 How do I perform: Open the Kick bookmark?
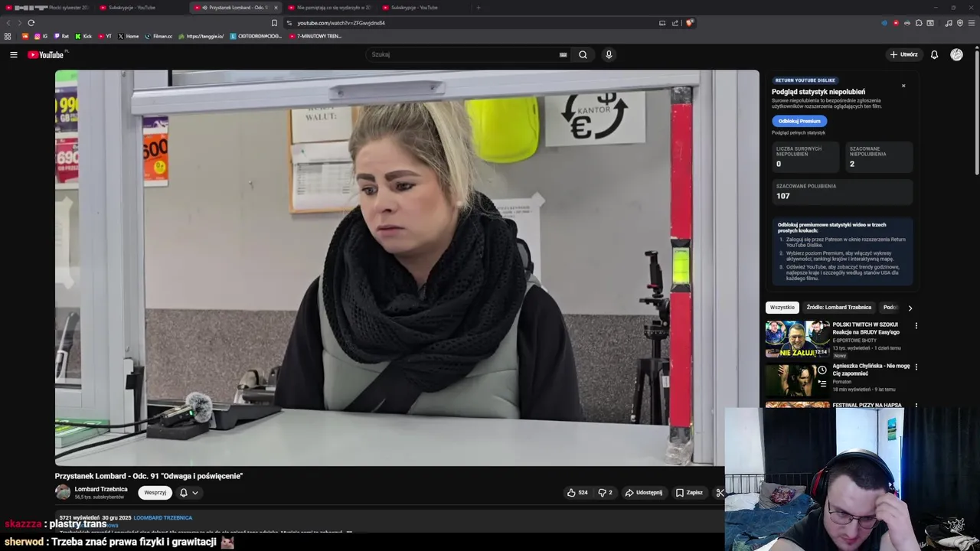[x=83, y=36]
